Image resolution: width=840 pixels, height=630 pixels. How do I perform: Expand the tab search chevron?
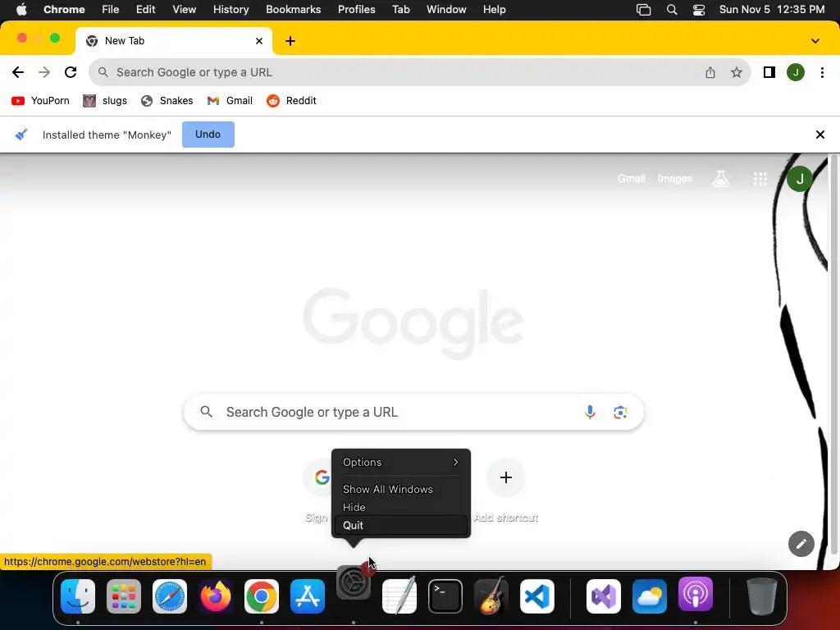(815, 41)
